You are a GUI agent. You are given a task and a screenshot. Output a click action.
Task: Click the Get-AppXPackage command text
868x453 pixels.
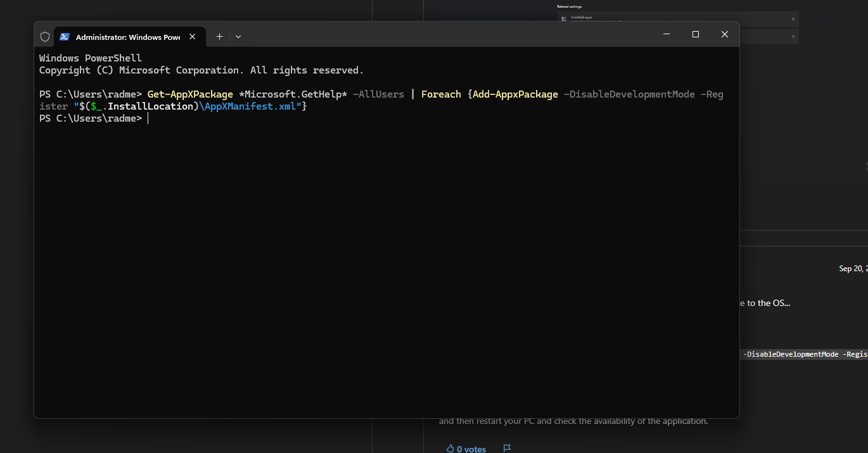[x=190, y=94]
